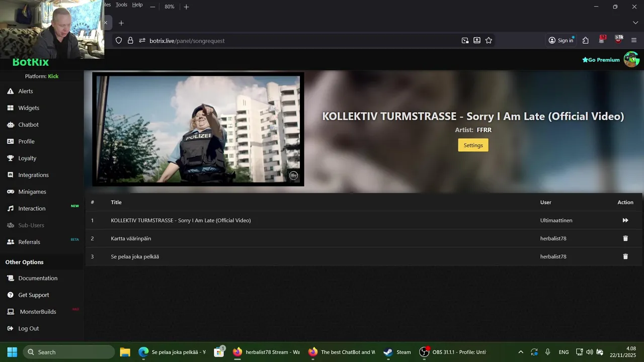
Task: Click the install app download icon
Action: [477, 41]
